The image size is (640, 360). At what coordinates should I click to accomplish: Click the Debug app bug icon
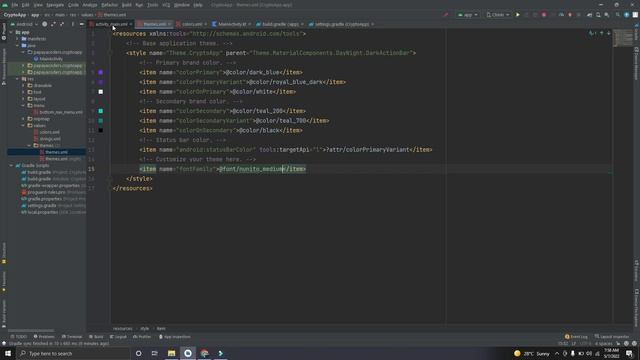point(544,15)
